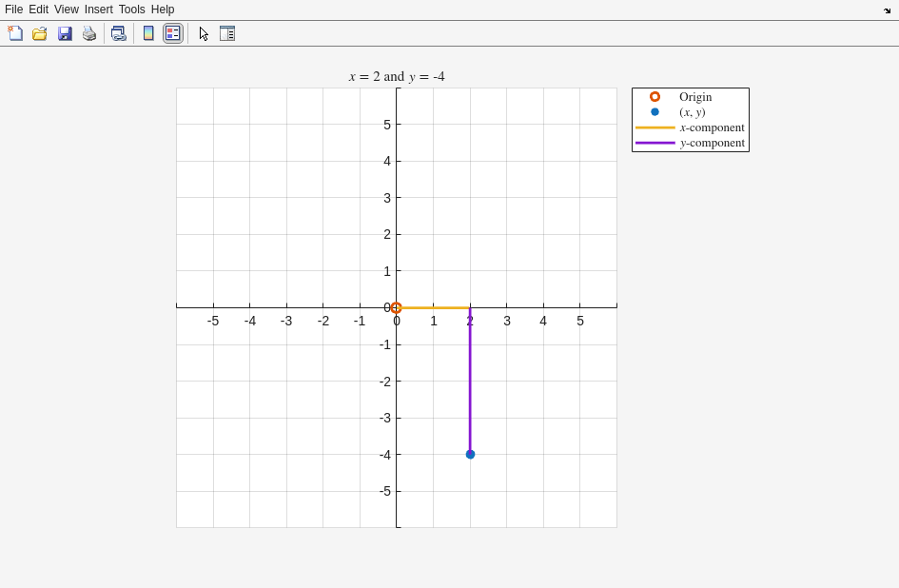The image size is (899, 588).
Task: Open the File menu
Action: click(x=13, y=10)
